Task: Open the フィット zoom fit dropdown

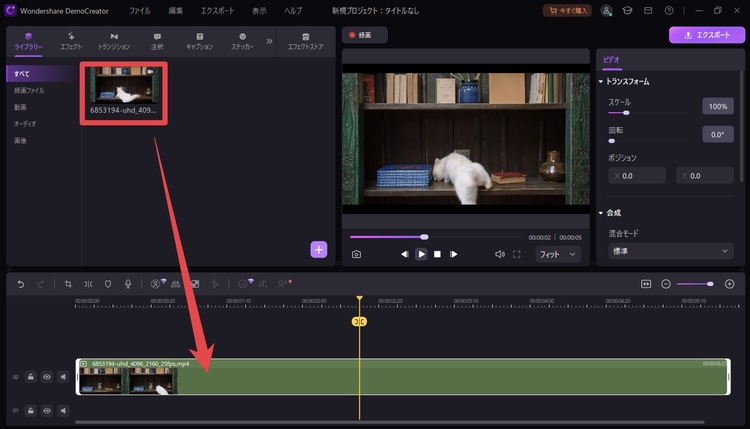Action: pos(558,254)
